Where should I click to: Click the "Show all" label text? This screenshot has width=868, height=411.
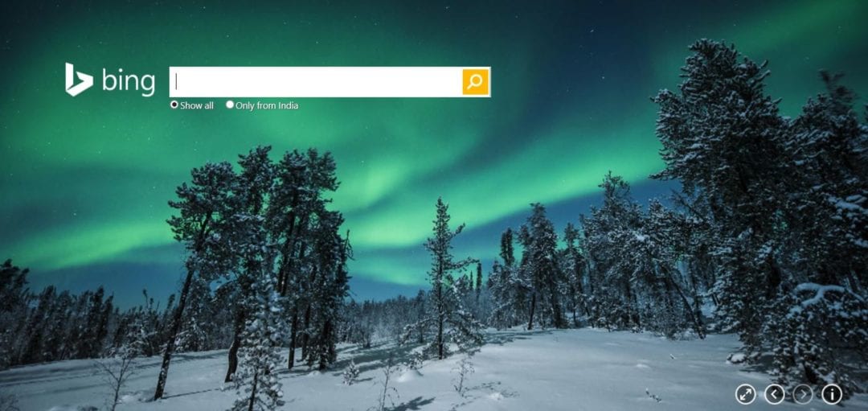(x=197, y=105)
